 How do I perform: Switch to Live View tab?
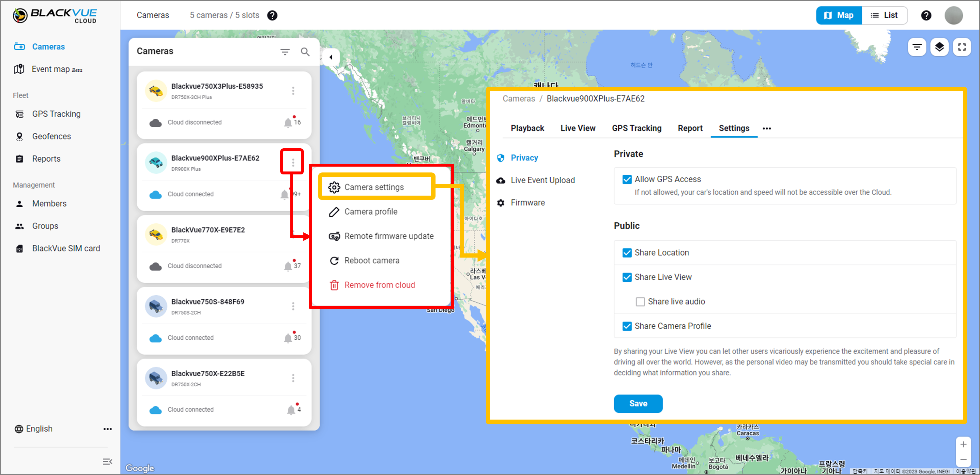(x=577, y=128)
